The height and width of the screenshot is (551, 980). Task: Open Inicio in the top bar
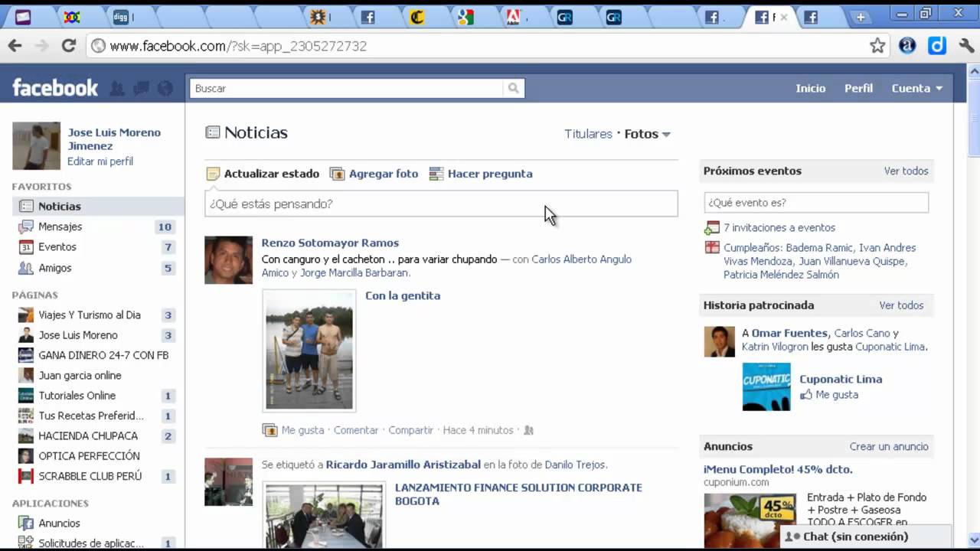[x=810, y=88]
